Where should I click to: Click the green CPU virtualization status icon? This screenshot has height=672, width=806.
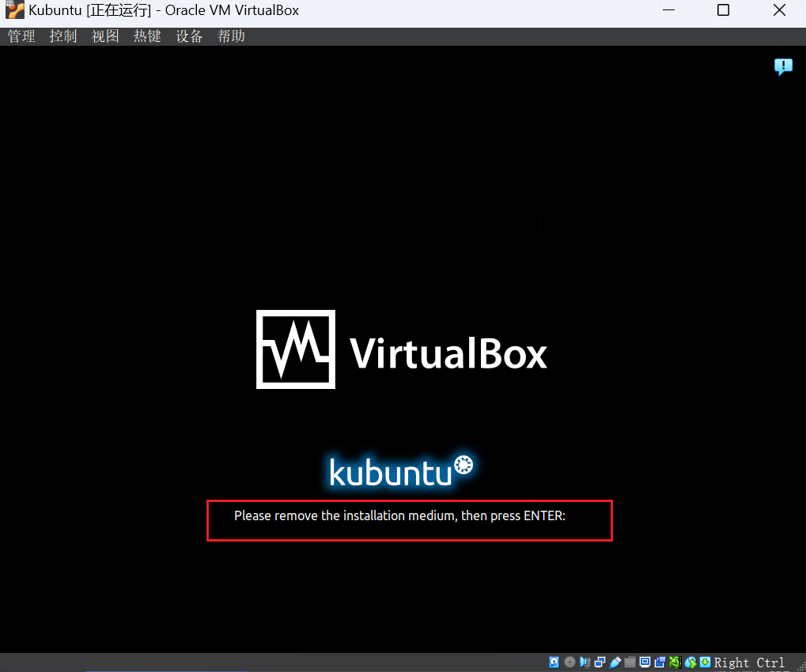tap(675, 663)
